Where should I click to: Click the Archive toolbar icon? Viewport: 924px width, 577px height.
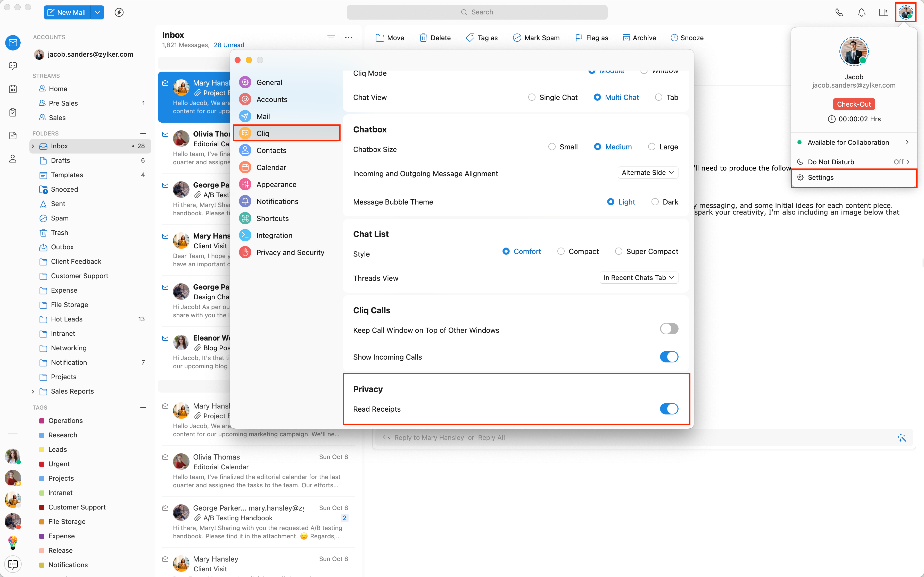tap(626, 38)
